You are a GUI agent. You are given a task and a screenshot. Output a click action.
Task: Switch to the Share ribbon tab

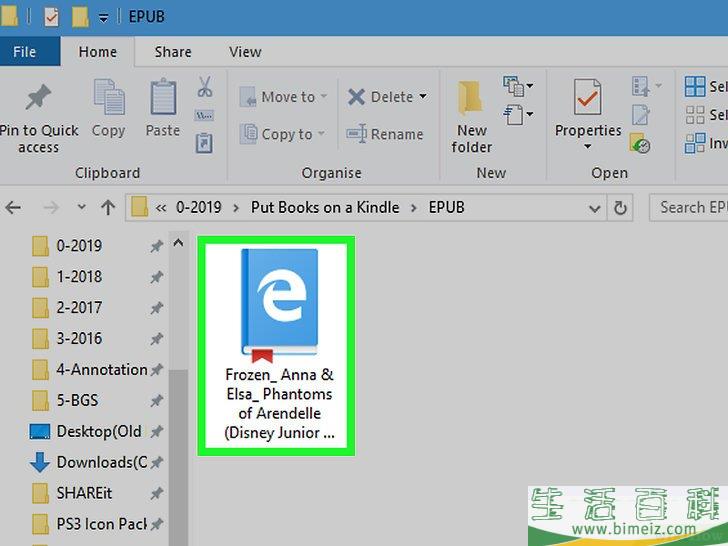coord(173,52)
